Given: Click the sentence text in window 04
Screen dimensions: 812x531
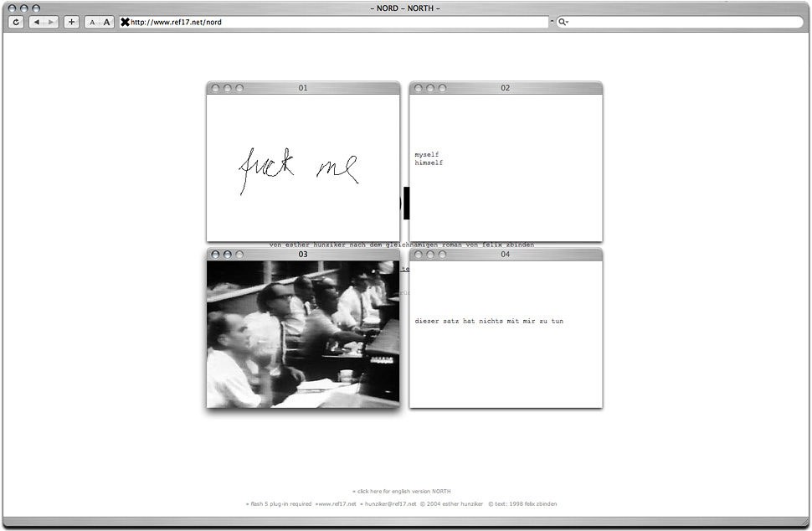Looking at the screenshot, I should [x=489, y=321].
